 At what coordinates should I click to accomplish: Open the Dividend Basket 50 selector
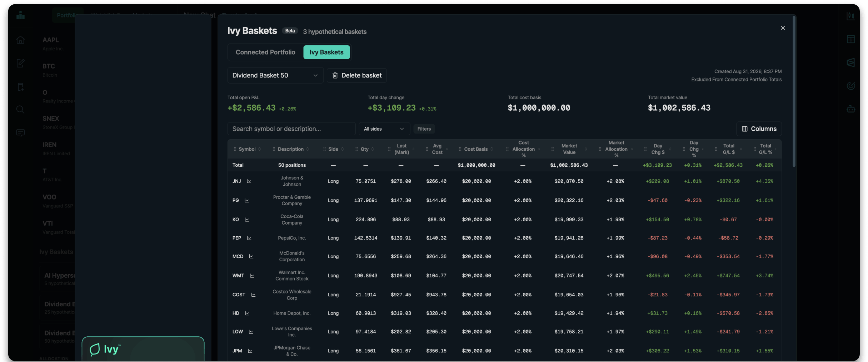pos(275,75)
